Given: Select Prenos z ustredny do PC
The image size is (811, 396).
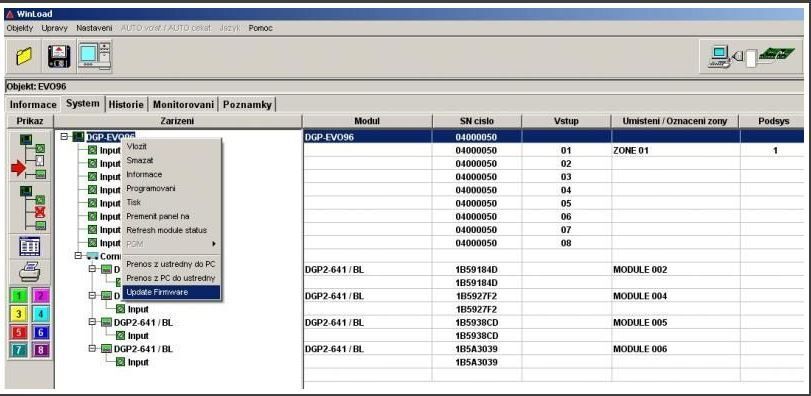Looking at the screenshot, I should pyautogui.click(x=171, y=264).
